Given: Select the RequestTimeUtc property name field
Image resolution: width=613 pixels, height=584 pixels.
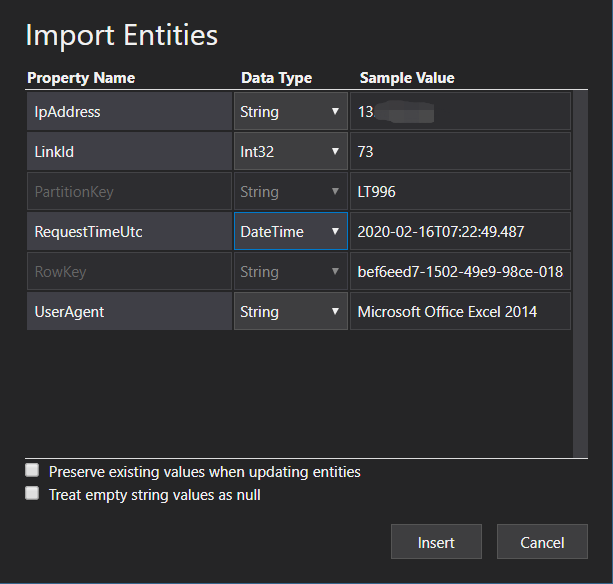Looking at the screenshot, I should click(130, 232).
